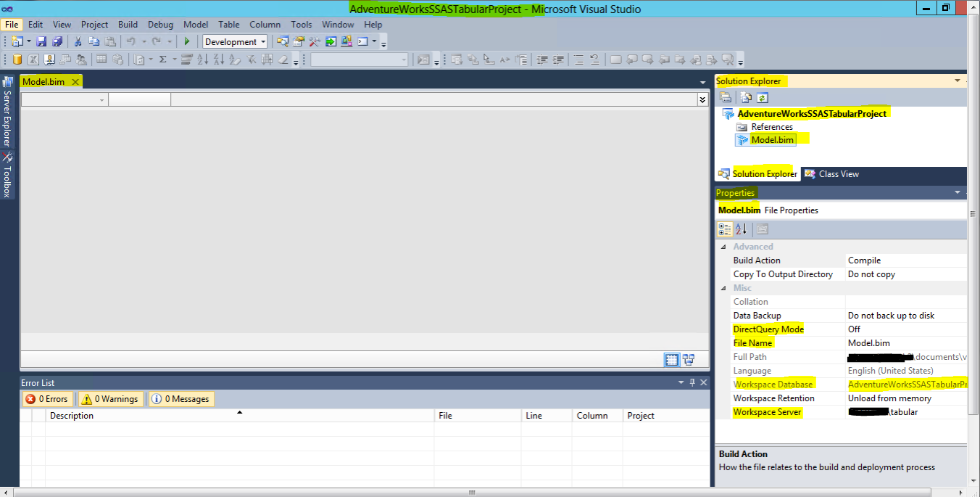Click the Cut (scissors) toolbar icon

tap(77, 41)
